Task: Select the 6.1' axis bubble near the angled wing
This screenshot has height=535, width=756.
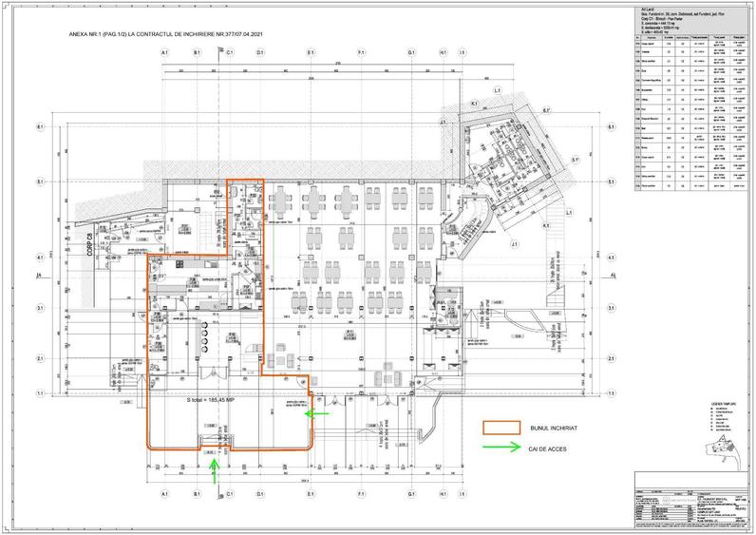Action: (547, 110)
